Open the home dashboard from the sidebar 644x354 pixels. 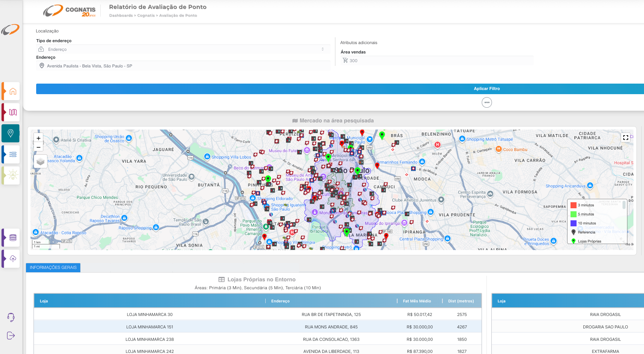tap(13, 92)
